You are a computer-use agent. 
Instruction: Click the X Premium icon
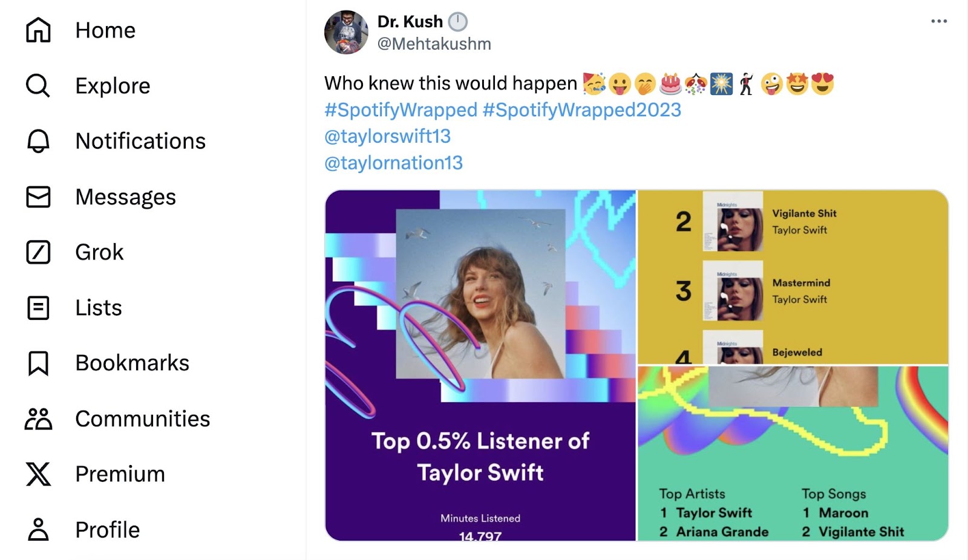(x=38, y=474)
